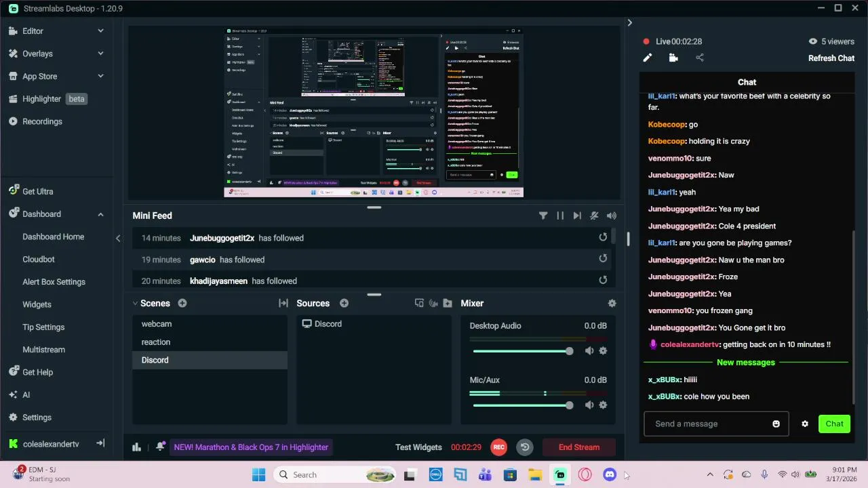The width and height of the screenshot is (868, 488).
Task: Open Windows Start button on taskbar
Action: [x=258, y=475]
